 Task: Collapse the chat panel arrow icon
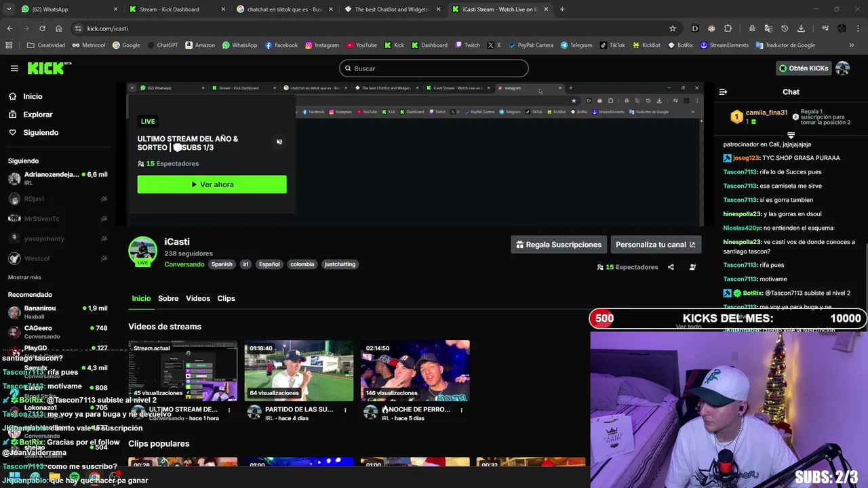pos(723,91)
